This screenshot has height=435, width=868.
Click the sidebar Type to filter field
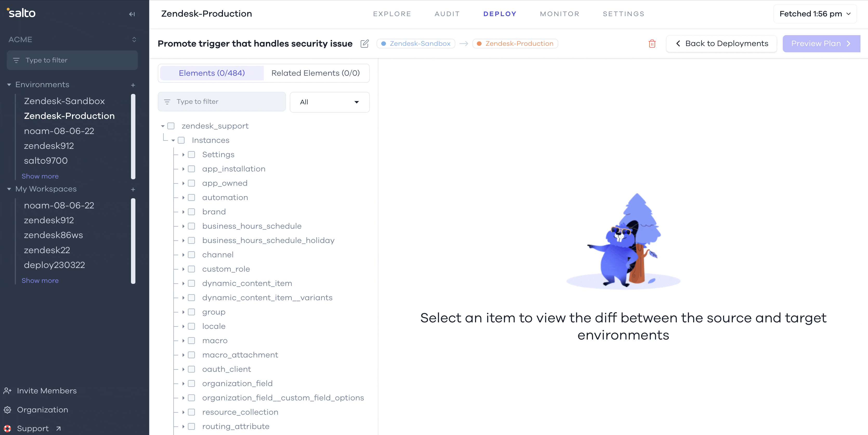click(x=72, y=60)
